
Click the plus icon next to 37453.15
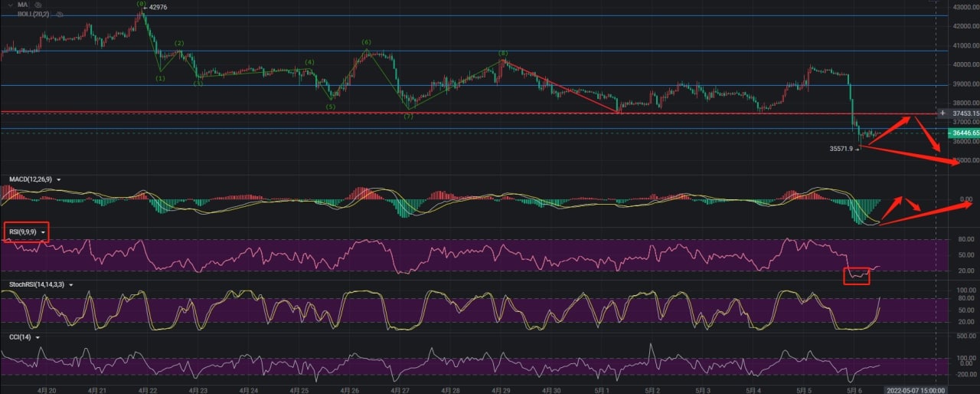pyautogui.click(x=942, y=113)
